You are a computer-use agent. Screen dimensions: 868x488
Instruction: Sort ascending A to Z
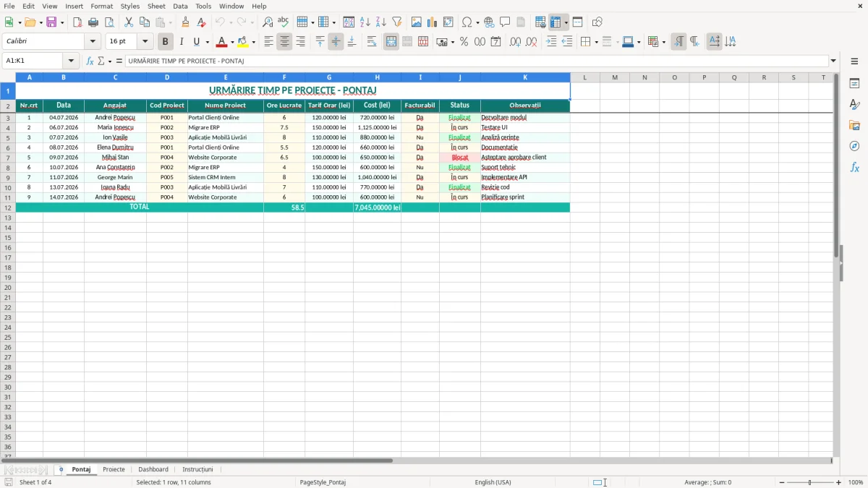(x=365, y=22)
